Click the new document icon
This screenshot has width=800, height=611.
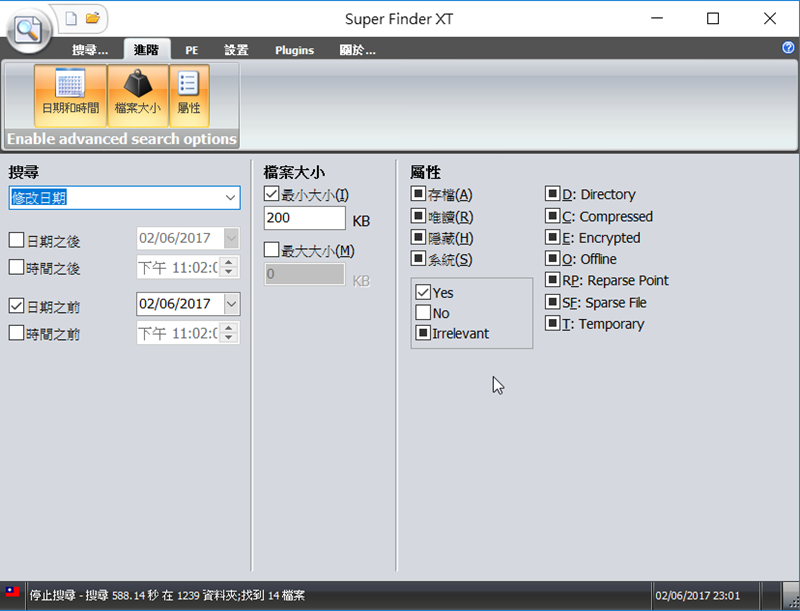click(x=71, y=19)
